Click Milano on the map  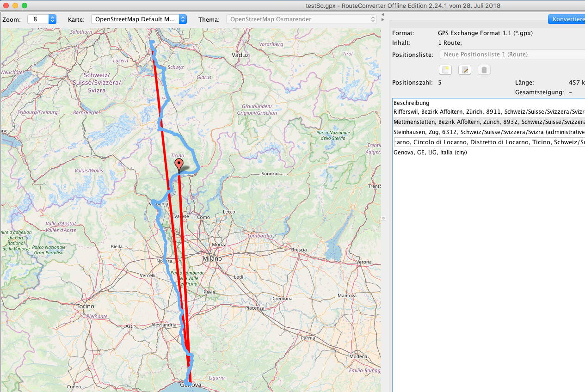[x=212, y=259]
